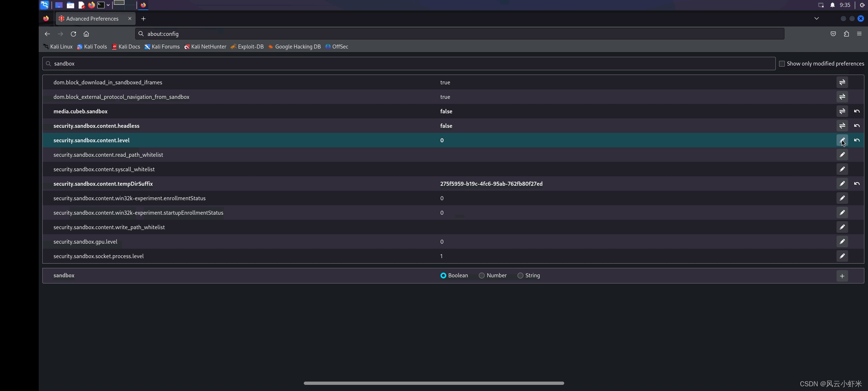The width and height of the screenshot is (868, 391).
Task: Edit security.sandbox.content.read_path_whitelist
Action: pyautogui.click(x=842, y=155)
